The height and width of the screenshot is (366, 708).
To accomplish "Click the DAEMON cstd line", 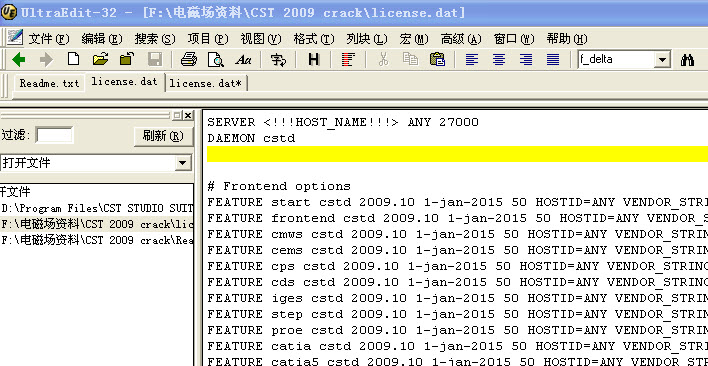I will pyautogui.click(x=251, y=138).
